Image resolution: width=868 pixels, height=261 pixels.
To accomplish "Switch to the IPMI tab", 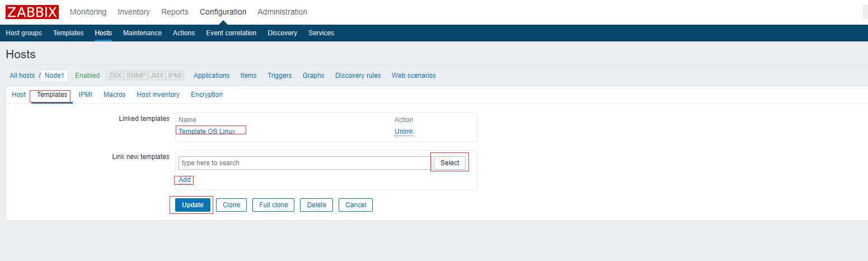I will tap(86, 95).
